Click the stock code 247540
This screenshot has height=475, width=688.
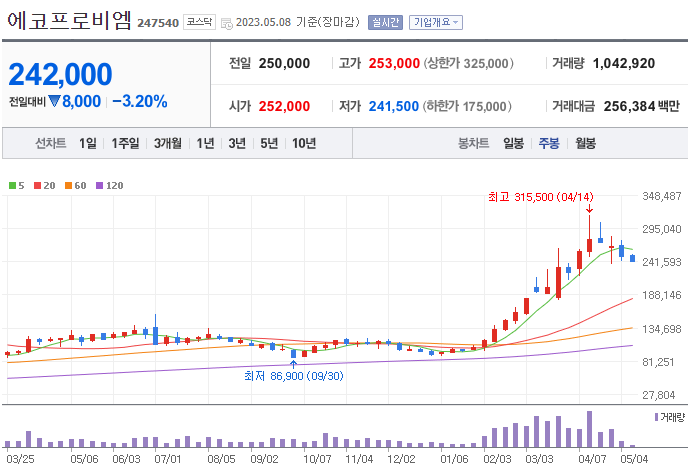click(x=158, y=23)
